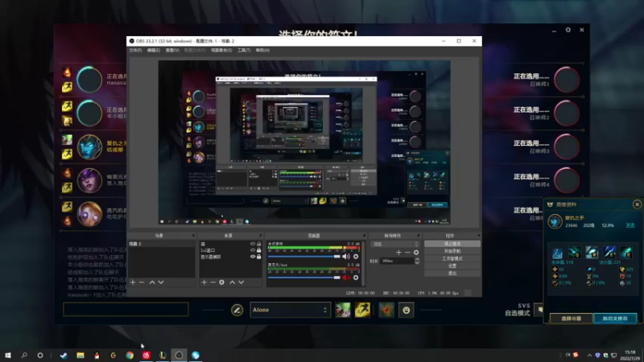
Task: Pop out the Scene Transitions dock panel
Action: click(418, 236)
